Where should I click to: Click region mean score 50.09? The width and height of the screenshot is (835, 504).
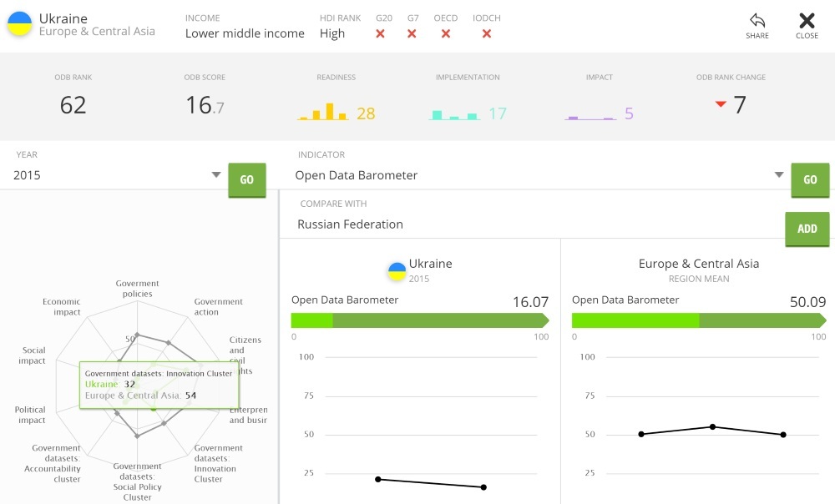(807, 302)
